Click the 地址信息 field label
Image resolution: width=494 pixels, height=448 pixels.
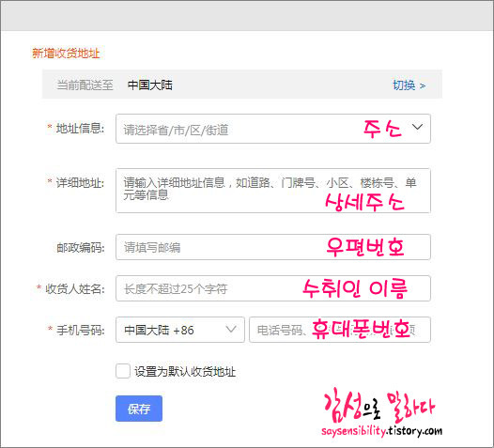[x=80, y=129]
